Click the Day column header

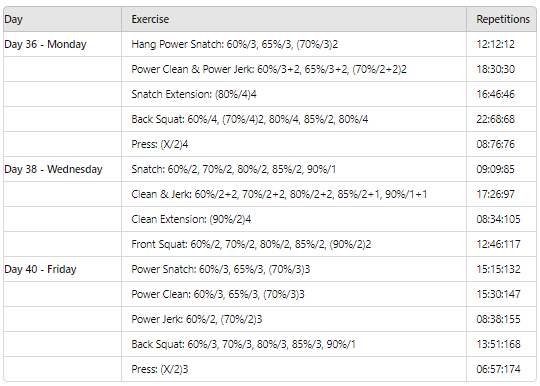(62, 19)
